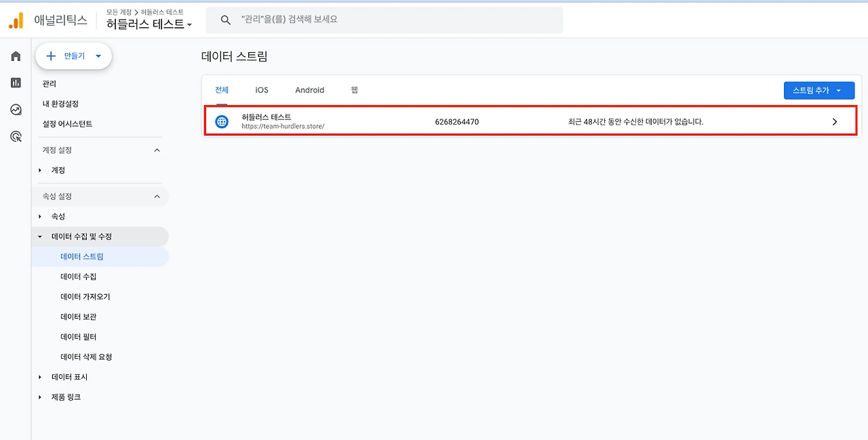This screenshot has height=440, width=868.
Task: Open the 스트림 추가 dropdown button
Action: (818, 91)
